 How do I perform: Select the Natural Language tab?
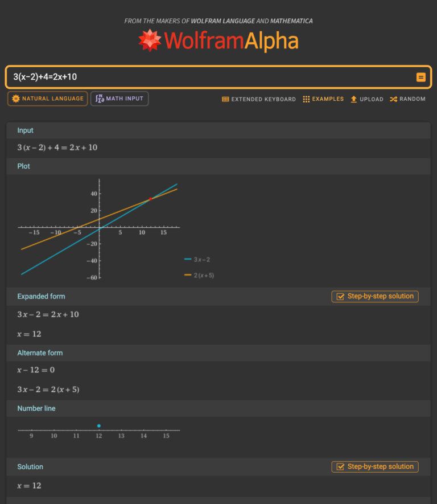pyautogui.click(x=47, y=99)
